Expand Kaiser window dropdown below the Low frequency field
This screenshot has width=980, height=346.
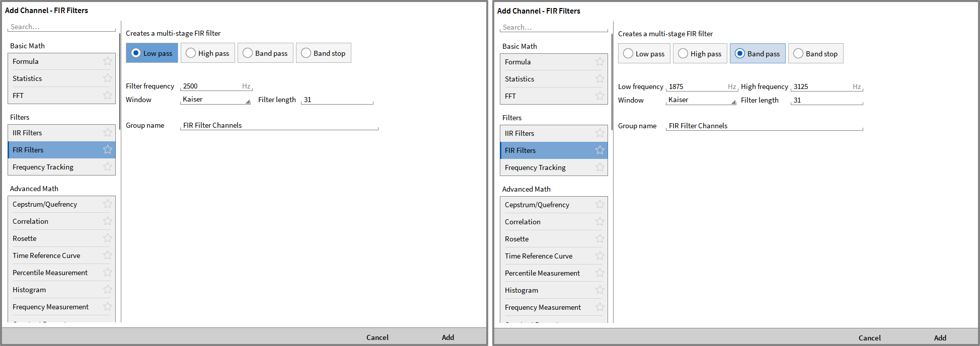click(701, 100)
